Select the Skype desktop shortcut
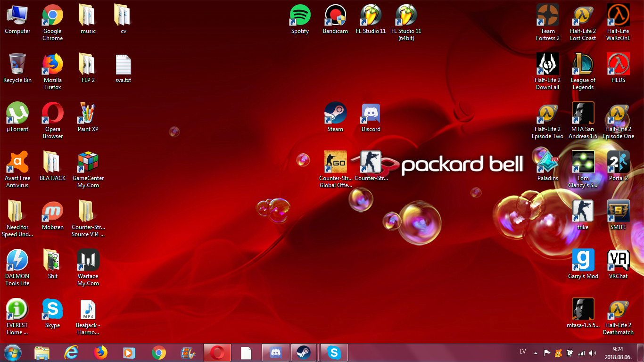The width and height of the screenshot is (644, 362). (x=53, y=313)
